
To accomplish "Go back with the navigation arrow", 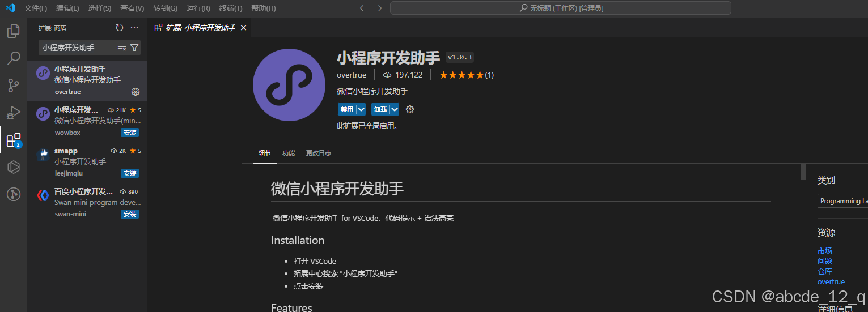I will (x=363, y=8).
